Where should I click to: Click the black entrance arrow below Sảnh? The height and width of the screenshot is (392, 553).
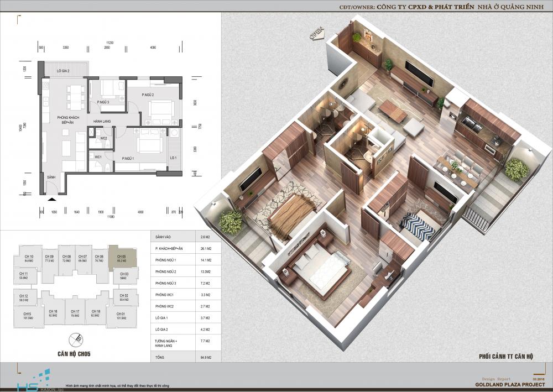pyautogui.click(x=51, y=198)
